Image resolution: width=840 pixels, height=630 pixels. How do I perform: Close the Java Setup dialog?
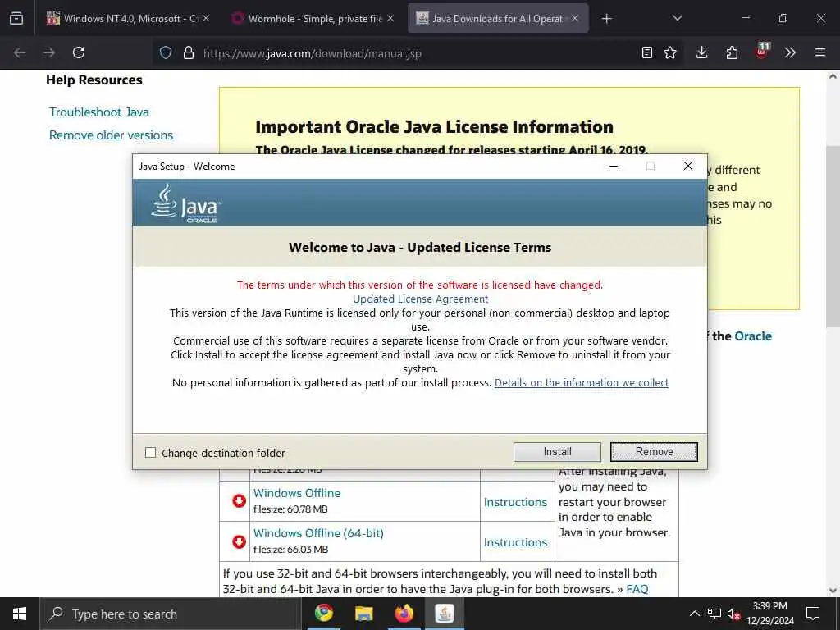688,166
